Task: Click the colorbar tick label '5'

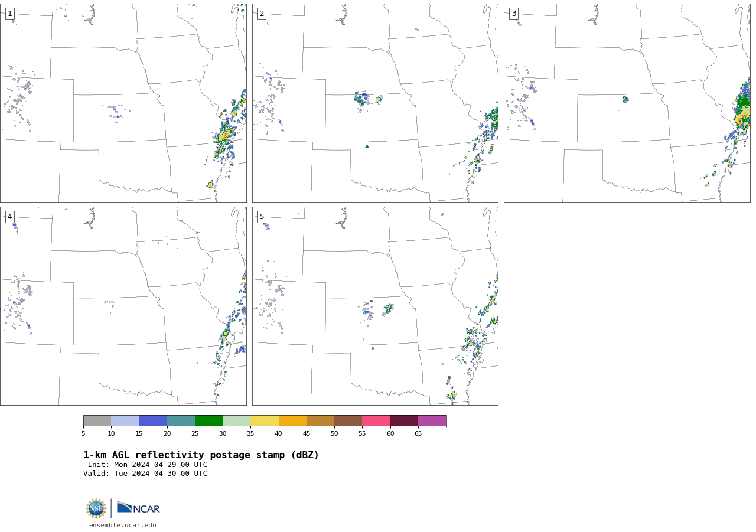Action: pyautogui.click(x=83, y=434)
